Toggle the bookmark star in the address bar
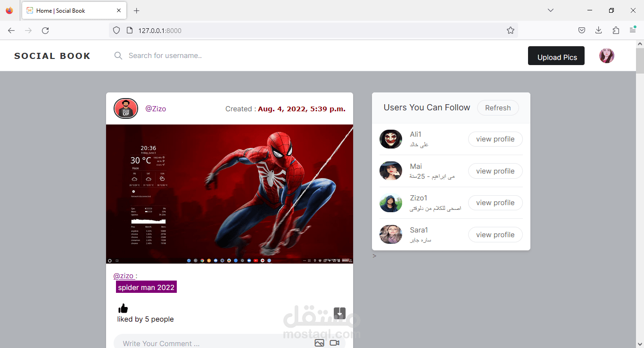 coord(511,30)
